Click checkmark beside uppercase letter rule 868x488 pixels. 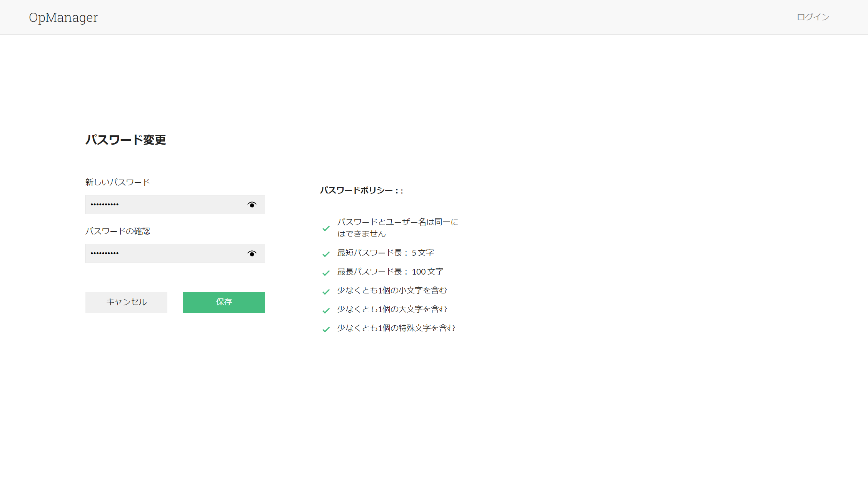[326, 310]
